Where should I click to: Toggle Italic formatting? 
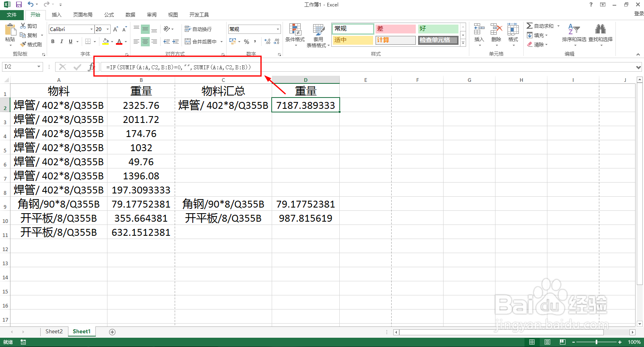coord(62,42)
